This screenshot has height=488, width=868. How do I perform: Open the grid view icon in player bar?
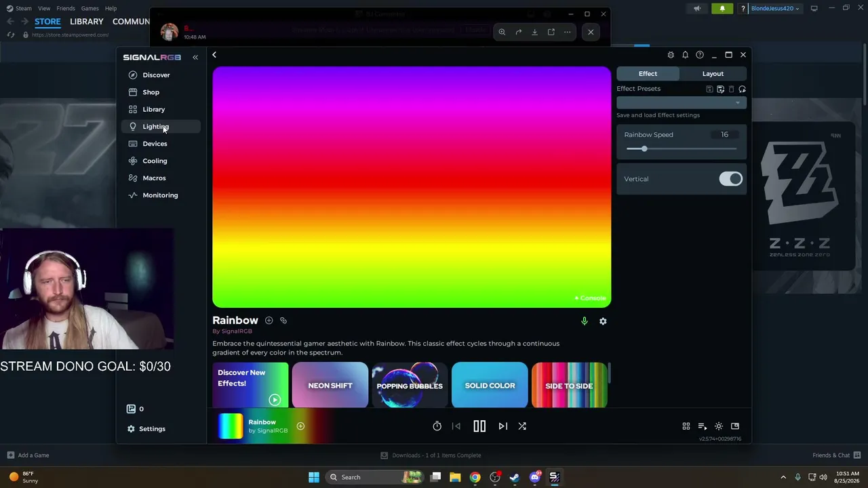686,426
